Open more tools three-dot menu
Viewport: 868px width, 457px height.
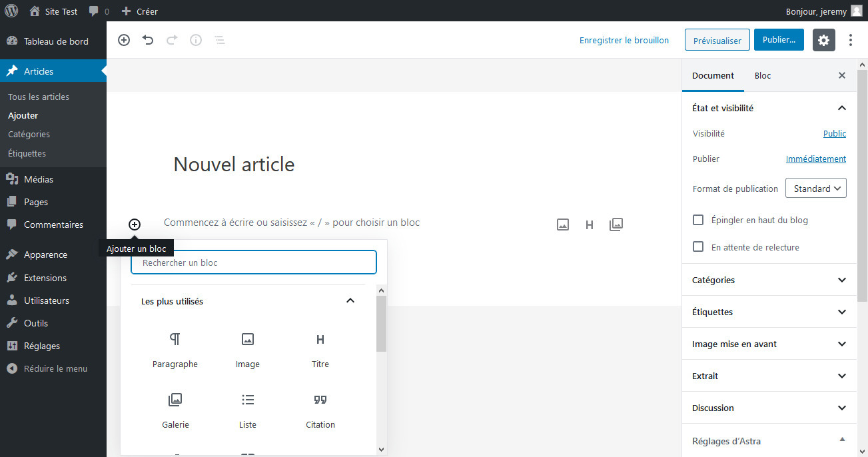(x=851, y=40)
